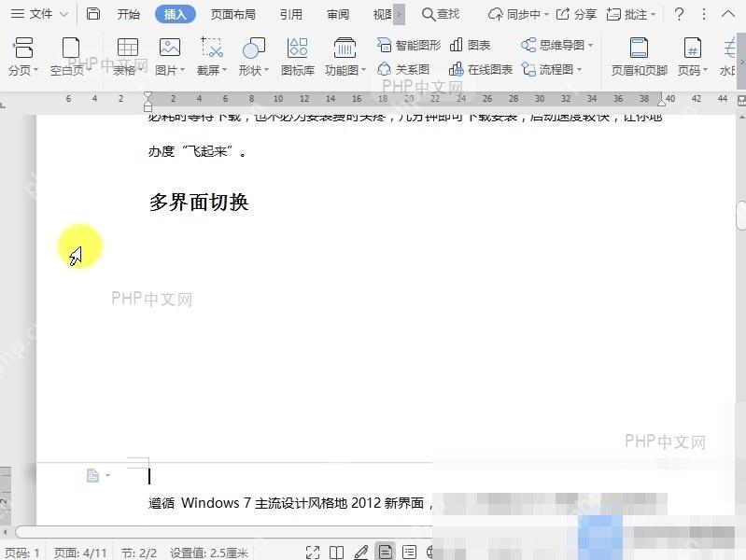Expand the dropdown arrow next to 文件
This screenshot has height=560, width=746.
(63, 14)
